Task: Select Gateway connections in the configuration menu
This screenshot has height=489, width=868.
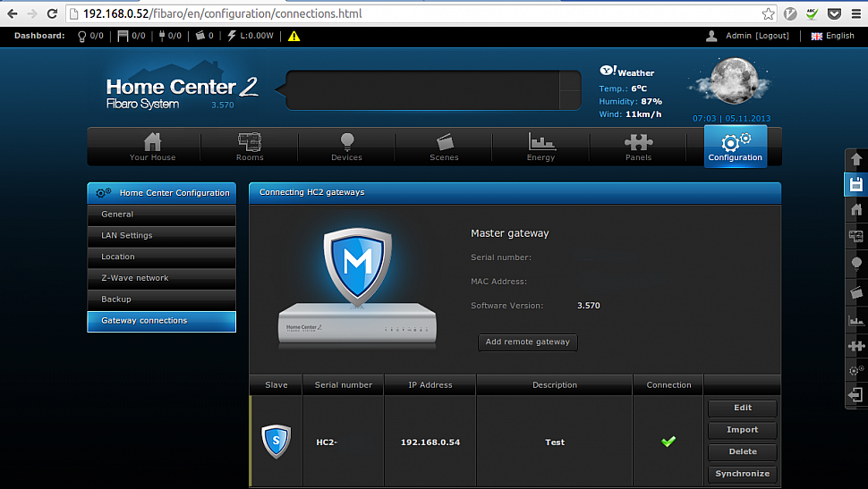Action: (x=162, y=322)
